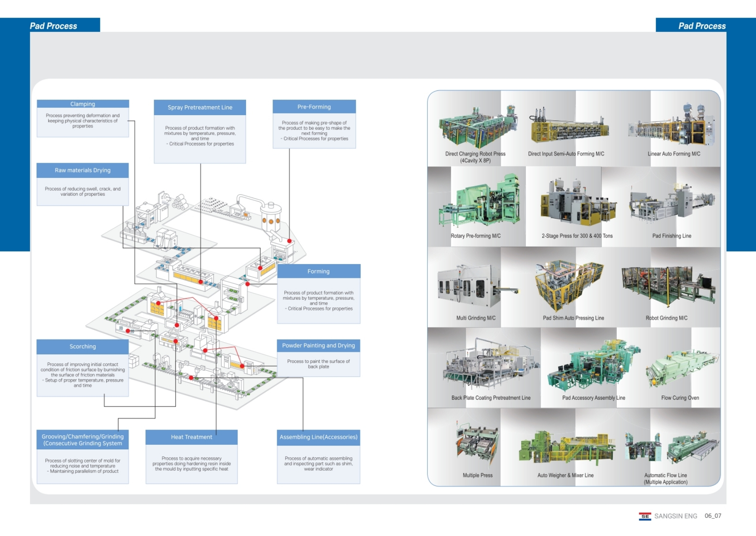Select the Spray Pretreatment Line header
756x536 pixels.
pos(200,108)
